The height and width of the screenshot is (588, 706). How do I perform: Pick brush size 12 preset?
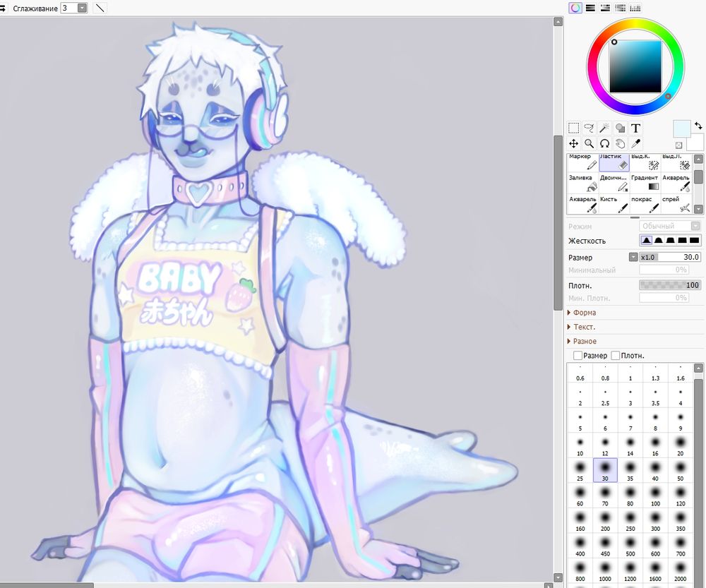point(605,445)
